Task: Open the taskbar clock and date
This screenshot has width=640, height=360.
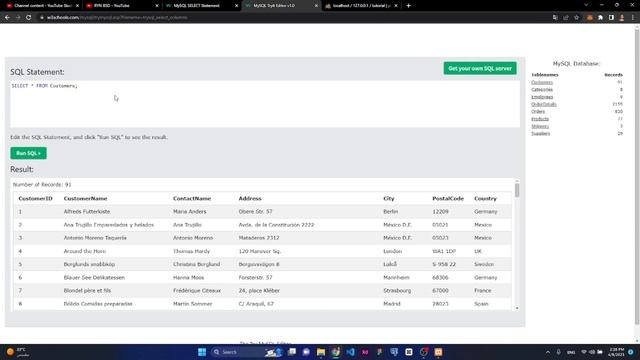Action: tap(616, 352)
